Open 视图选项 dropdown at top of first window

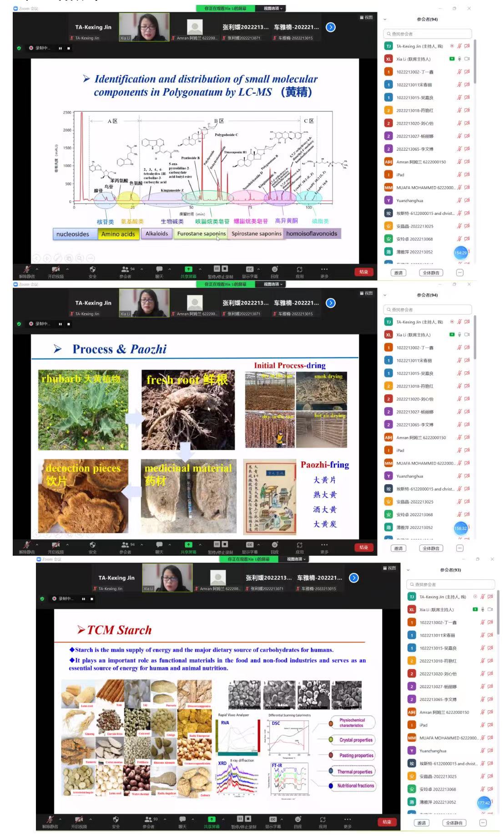click(x=273, y=8)
